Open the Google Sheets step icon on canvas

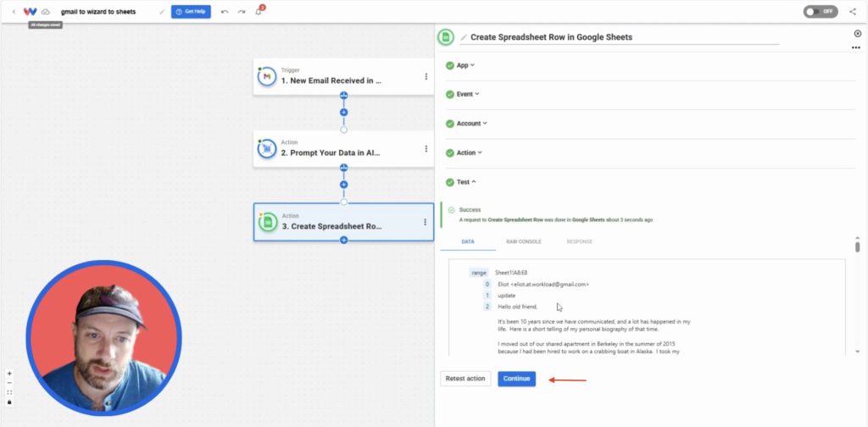(268, 222)
